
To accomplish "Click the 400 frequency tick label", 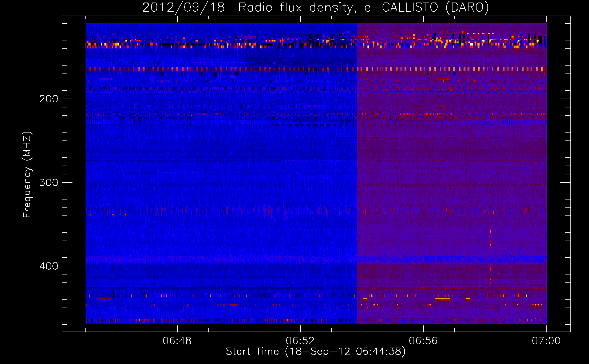I will 49,266.
